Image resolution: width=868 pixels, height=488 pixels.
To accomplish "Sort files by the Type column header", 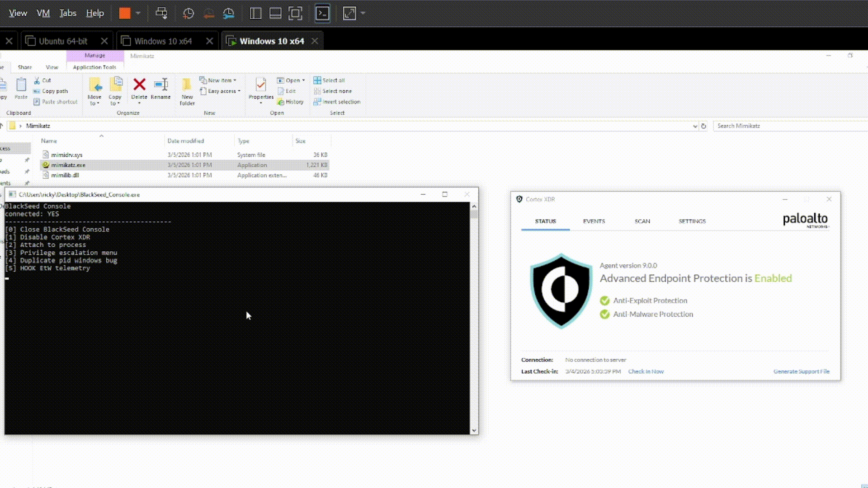I will click(x=243, y=141).
